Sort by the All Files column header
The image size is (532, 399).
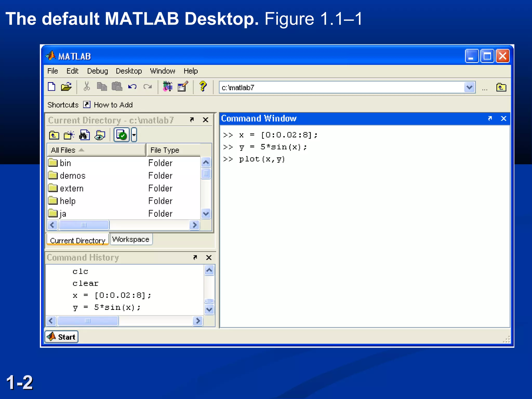[96, 150]
